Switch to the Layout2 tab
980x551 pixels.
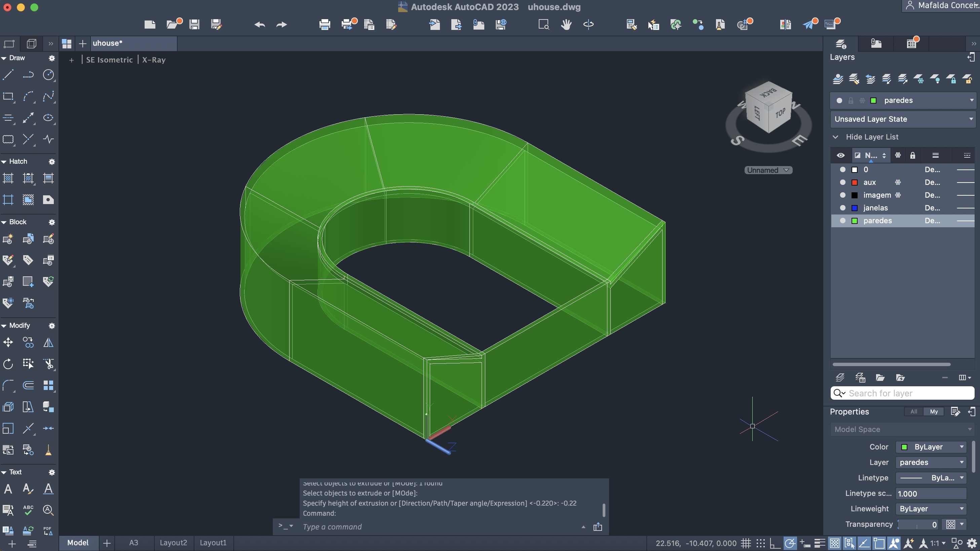coord(173,543)
